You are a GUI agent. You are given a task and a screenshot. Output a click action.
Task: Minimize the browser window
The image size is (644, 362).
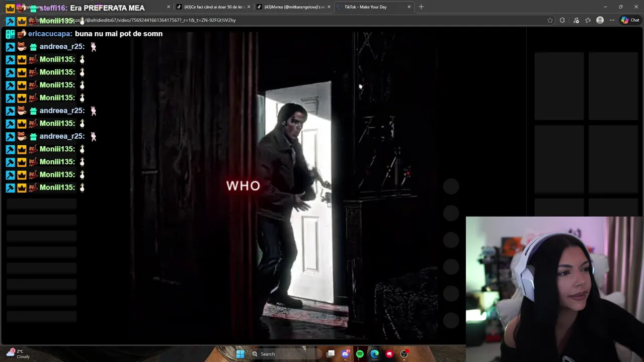tap(605, 7)
